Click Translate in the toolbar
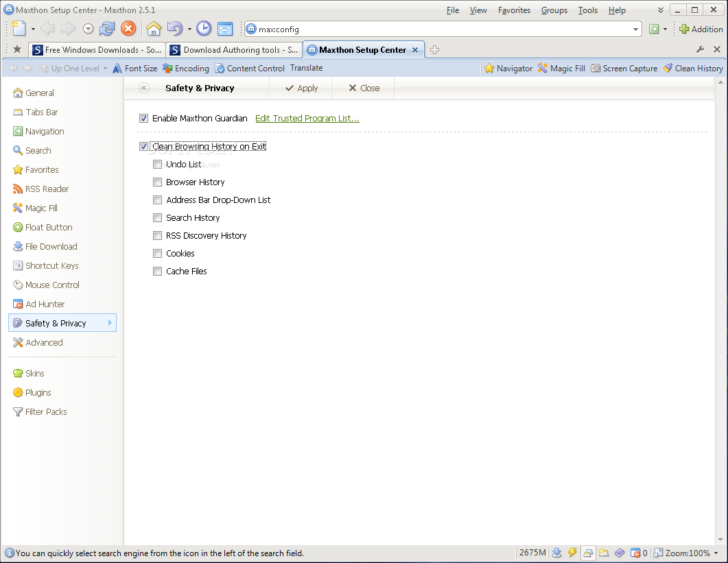 tap(307, 68)
